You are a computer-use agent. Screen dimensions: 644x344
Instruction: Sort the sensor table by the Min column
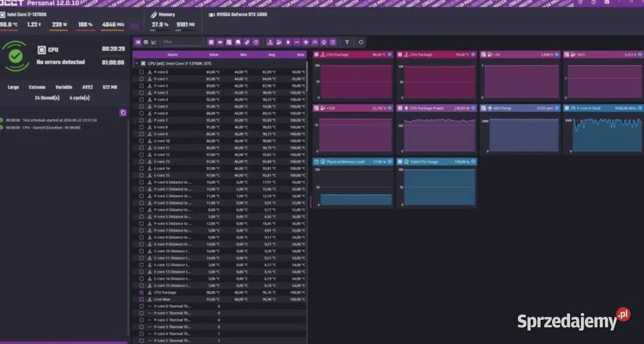click(x=244, y=54)
